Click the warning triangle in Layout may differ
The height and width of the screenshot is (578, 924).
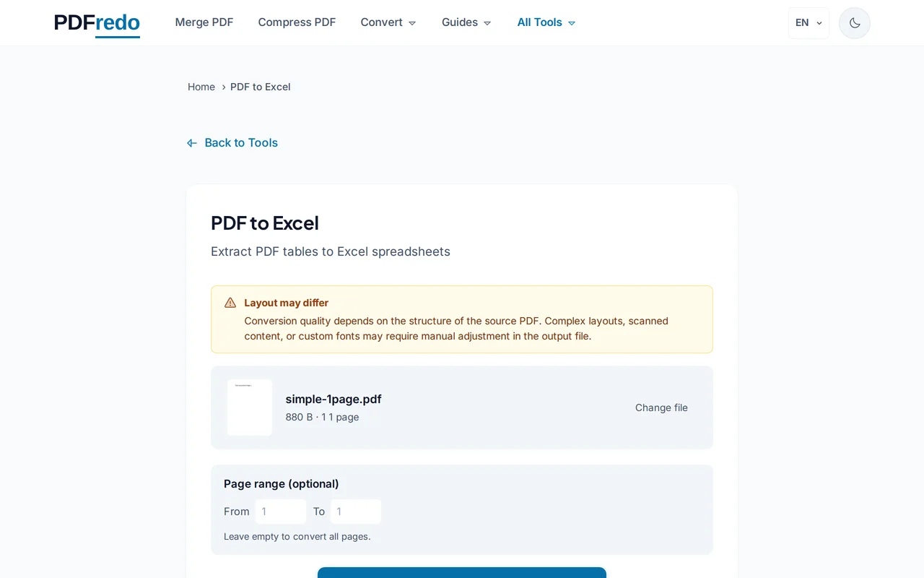pyautogui.click(x=230, y=302)
